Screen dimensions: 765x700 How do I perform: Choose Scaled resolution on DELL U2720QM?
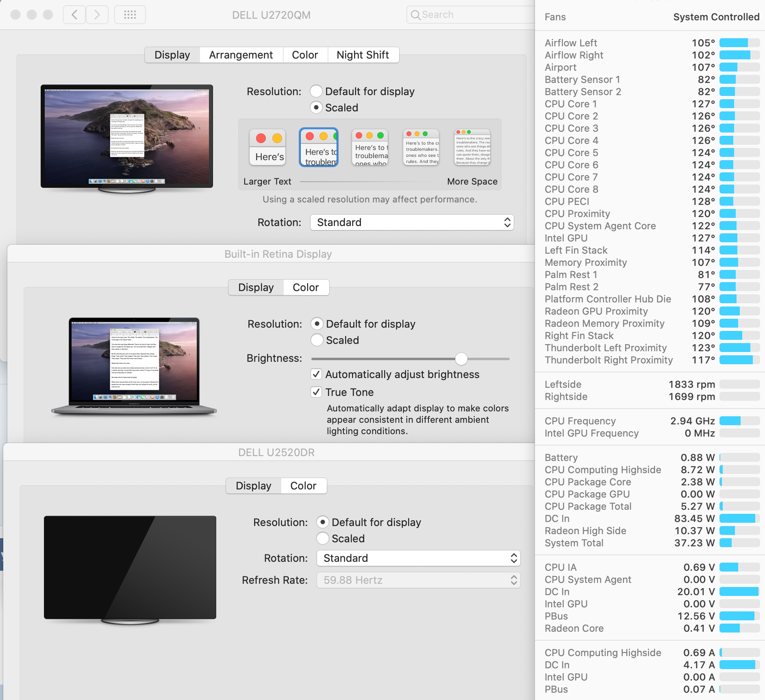pyautogui.click(x=316, y=107)
